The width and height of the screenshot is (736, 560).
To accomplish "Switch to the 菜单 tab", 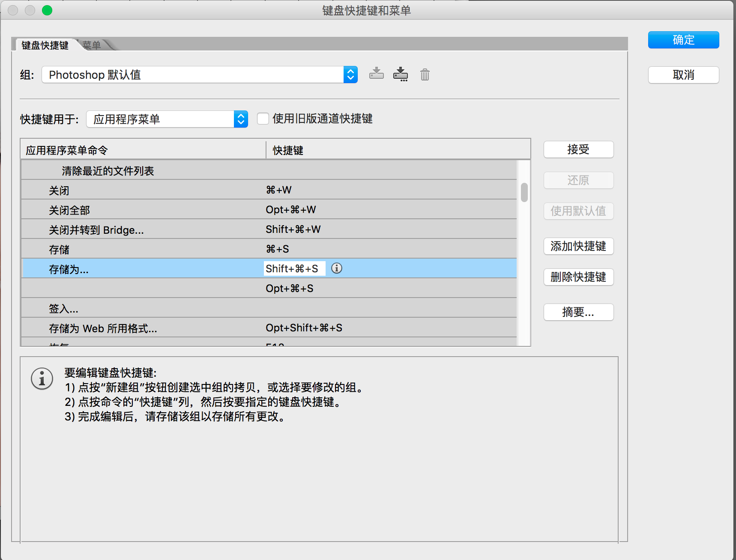I will [x=92, y=45].
